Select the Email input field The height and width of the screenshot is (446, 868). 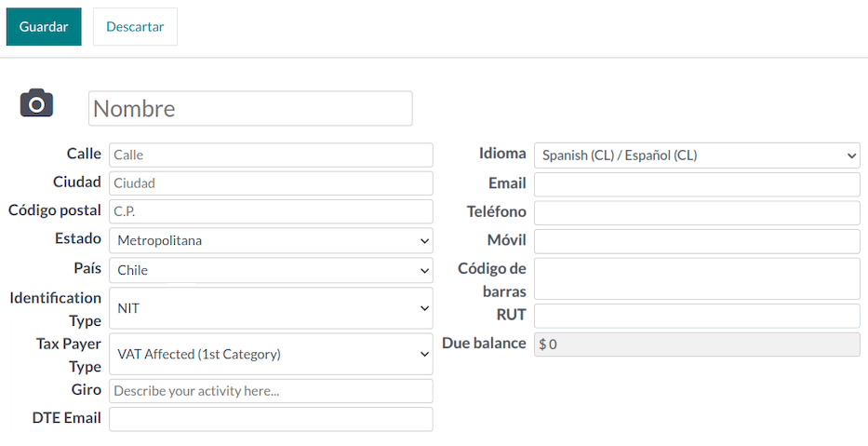click(x=697, y=184)
